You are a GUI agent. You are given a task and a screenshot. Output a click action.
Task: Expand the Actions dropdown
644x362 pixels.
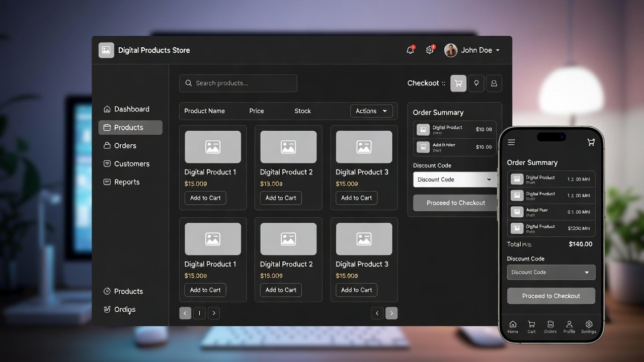tap(371, 111)
